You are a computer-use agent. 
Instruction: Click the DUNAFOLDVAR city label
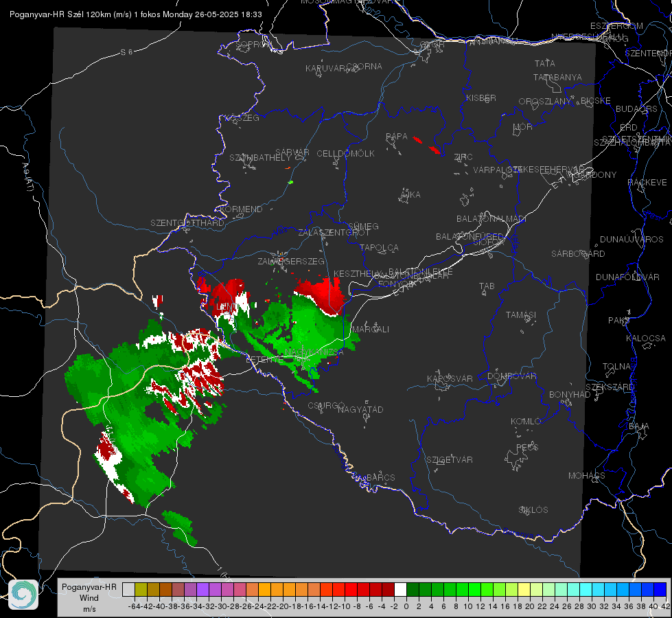pos(627,277)
